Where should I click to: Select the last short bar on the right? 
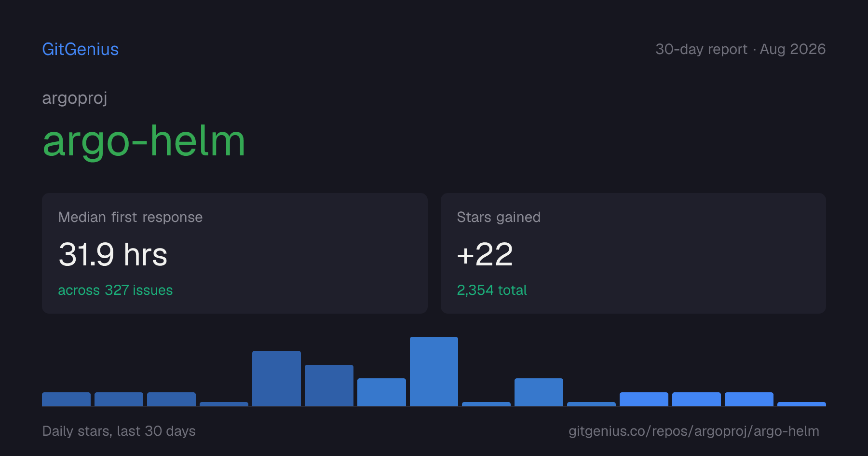click(801, 404)
